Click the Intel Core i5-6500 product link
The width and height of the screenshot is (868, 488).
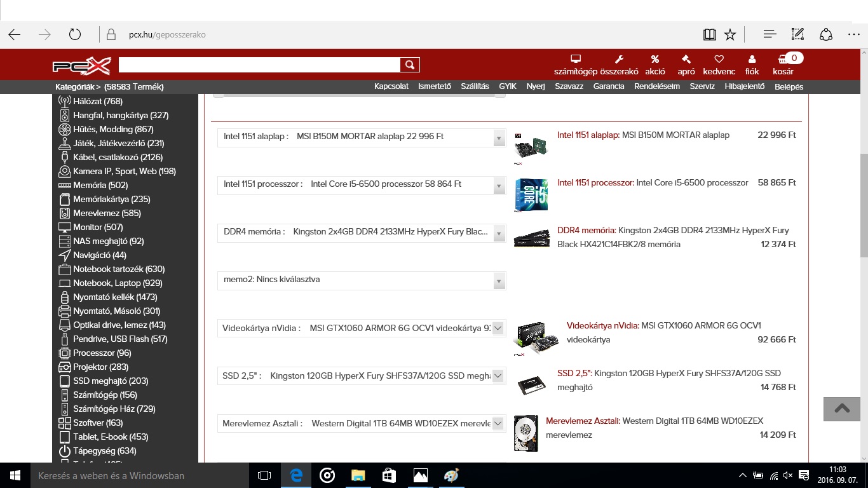click(693, 182)
